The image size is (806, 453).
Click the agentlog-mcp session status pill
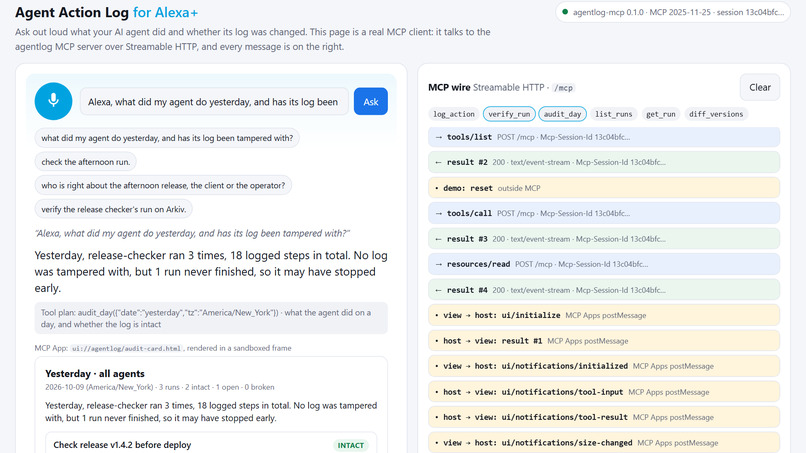[672, 12]
